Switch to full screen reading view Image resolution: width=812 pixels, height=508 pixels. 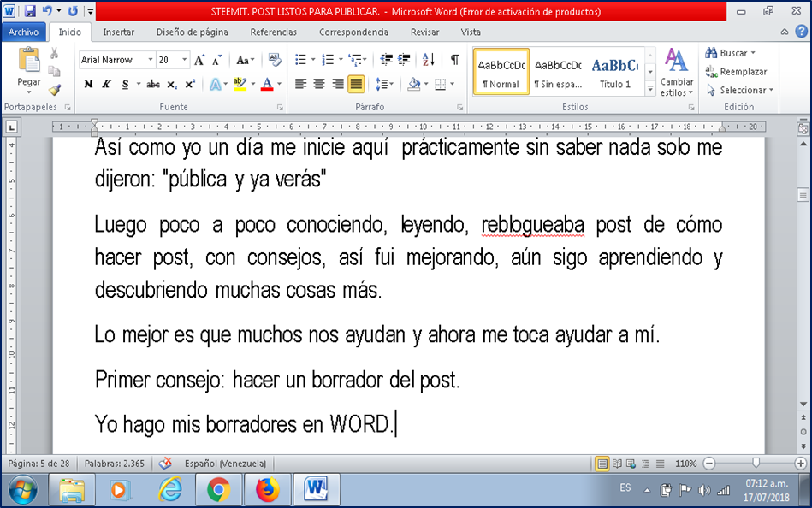point(617,464)
